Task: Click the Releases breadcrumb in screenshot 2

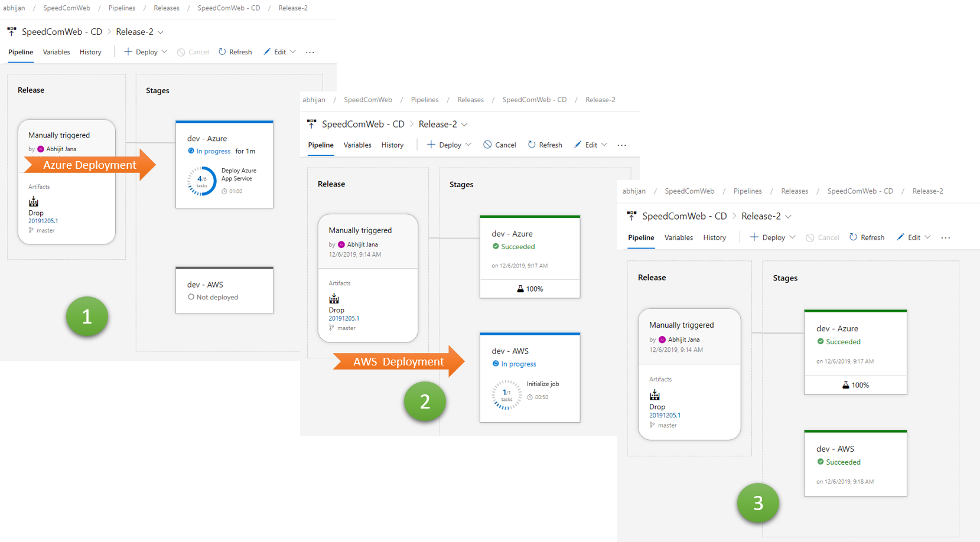Action: pos(470,100)
